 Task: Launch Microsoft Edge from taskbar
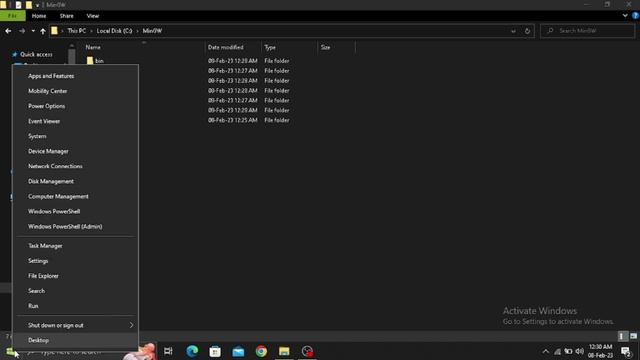192,351
